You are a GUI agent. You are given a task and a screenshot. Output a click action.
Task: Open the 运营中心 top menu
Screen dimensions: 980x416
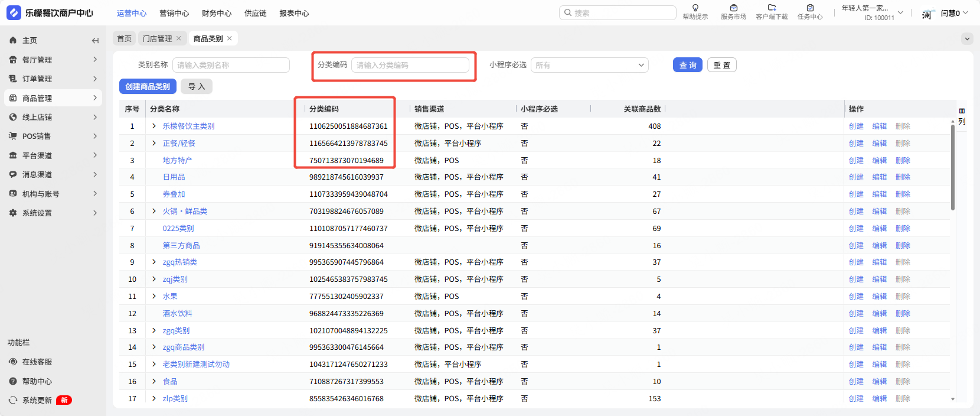132,13
